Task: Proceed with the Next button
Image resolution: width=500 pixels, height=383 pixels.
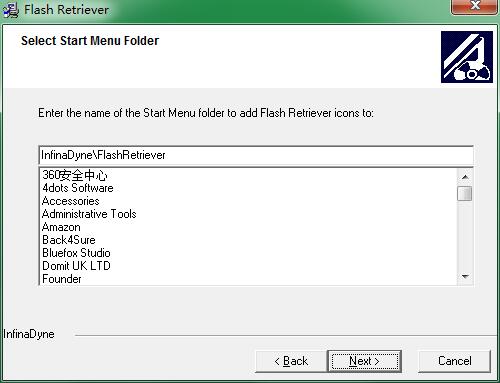Action: (365, 361)
